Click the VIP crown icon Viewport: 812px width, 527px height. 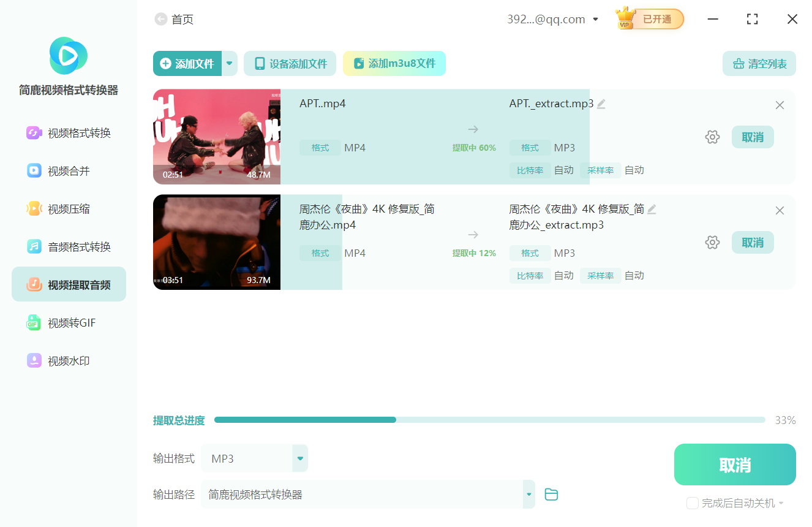pyautogui.click(x=626, y=18)
